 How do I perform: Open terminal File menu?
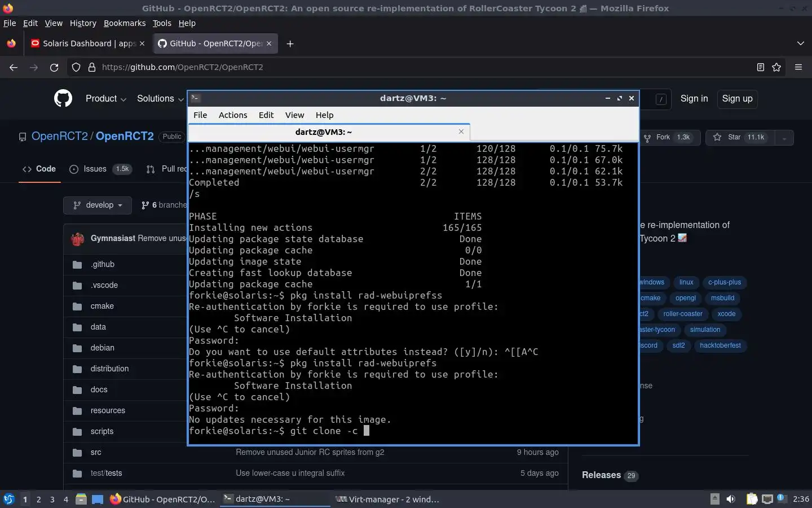pyautogui.click(x=200, y=115)
